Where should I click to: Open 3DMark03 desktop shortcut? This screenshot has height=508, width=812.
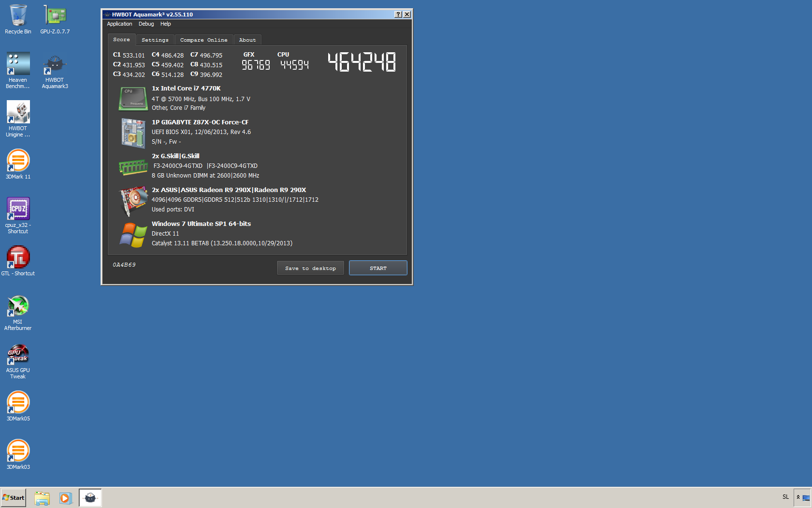(x=18, y=455)
